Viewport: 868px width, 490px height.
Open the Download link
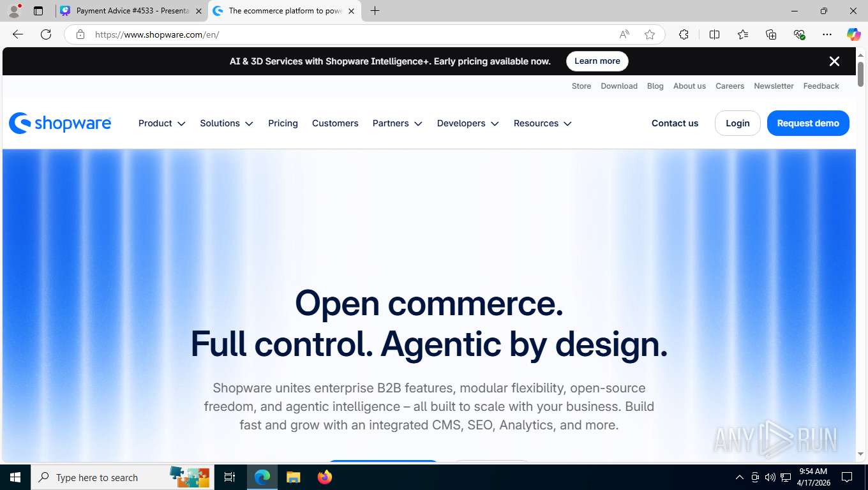(x=619, y=86)
